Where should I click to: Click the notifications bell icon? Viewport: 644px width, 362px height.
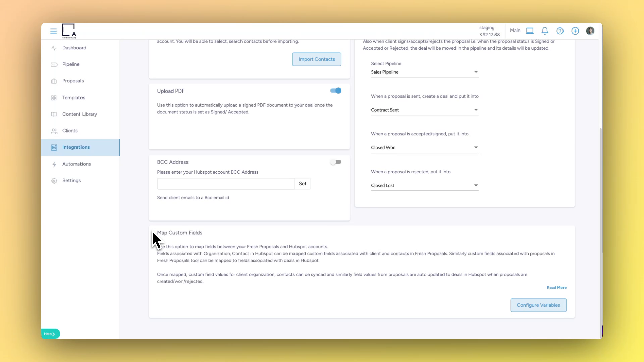click(545, 31)
